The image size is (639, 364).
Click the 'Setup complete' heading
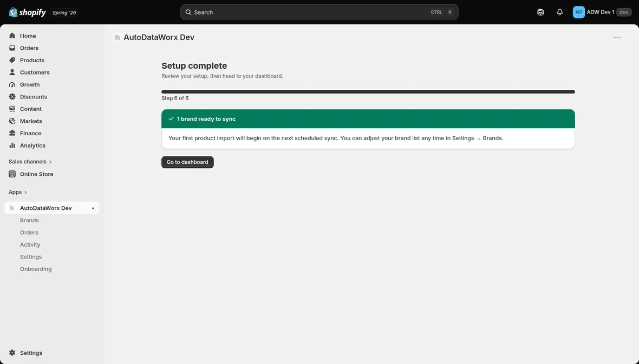tap(194, 65)
